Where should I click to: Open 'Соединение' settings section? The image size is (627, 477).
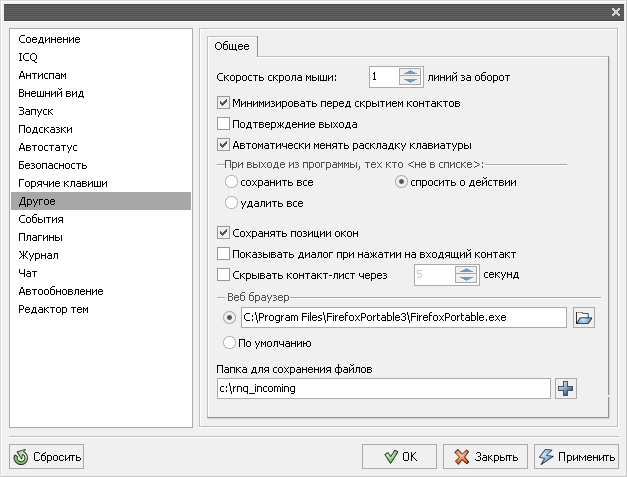(101, 39)
